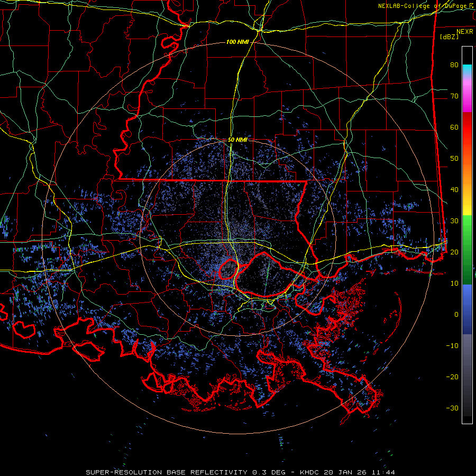
Task: Click the 50 value on the dBZ scale
Action: (454, 159)
